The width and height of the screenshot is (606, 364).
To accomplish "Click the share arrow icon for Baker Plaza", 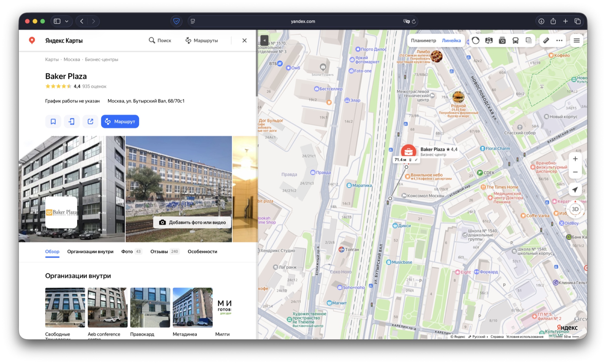I will tap(90, 121).
